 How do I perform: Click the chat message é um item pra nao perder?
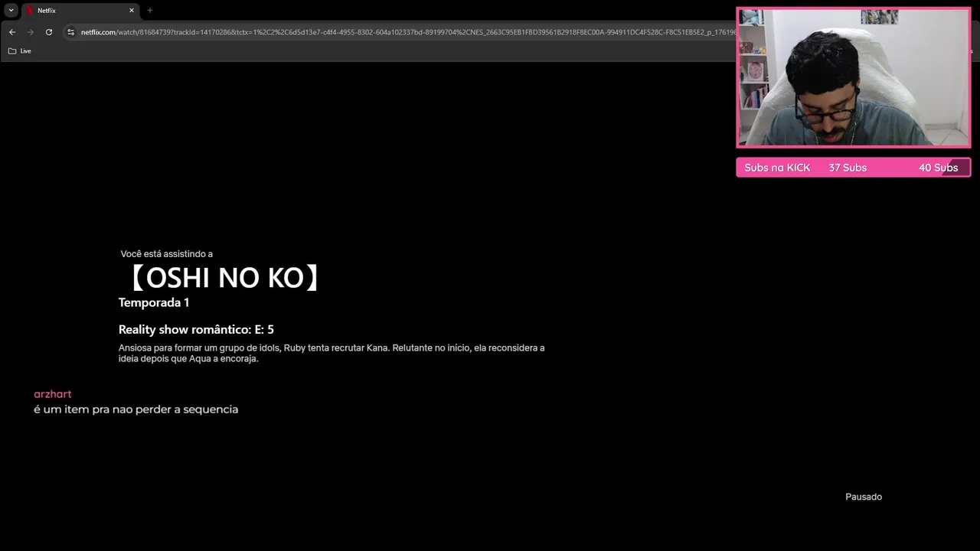(136, 409)
